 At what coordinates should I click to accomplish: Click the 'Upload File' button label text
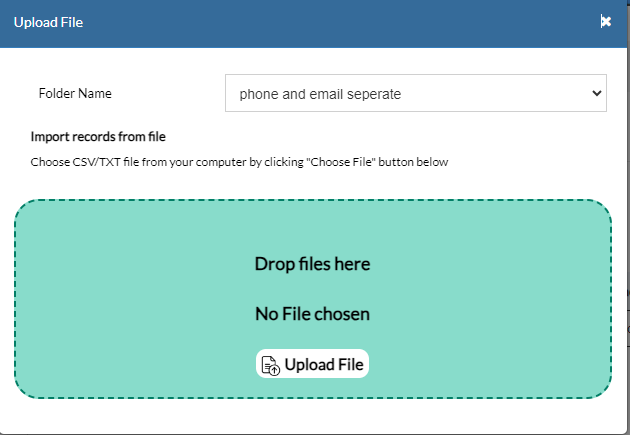pyautogui.click(x=323, y=365)
